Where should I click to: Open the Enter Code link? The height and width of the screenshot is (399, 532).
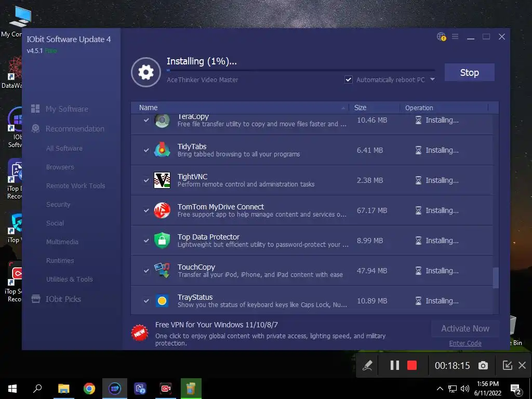pyautogui.click(x=465, y=343)
